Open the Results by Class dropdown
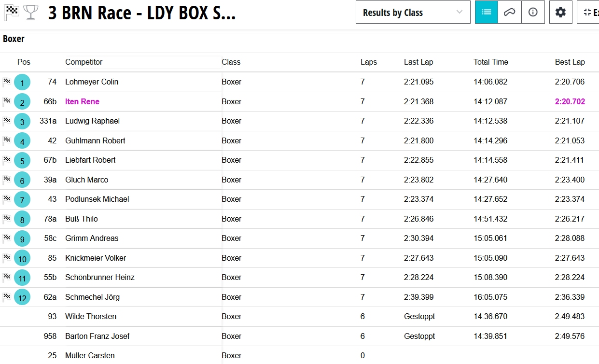This screenshot has width=599, height=364. [413, 13]
